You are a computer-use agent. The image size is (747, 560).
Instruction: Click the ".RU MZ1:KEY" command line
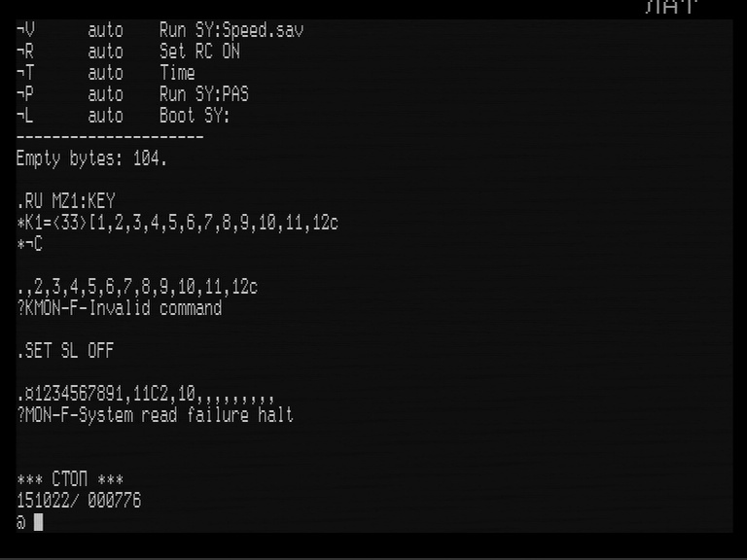(x=66, y=201)
